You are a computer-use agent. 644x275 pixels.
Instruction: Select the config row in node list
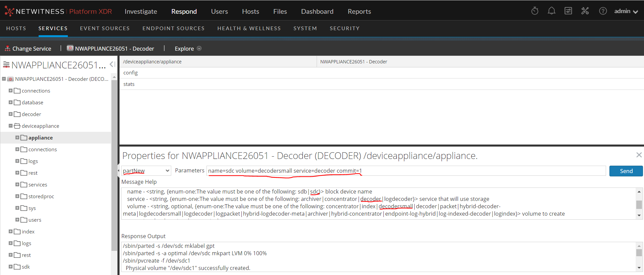click(x=131, y=73)
